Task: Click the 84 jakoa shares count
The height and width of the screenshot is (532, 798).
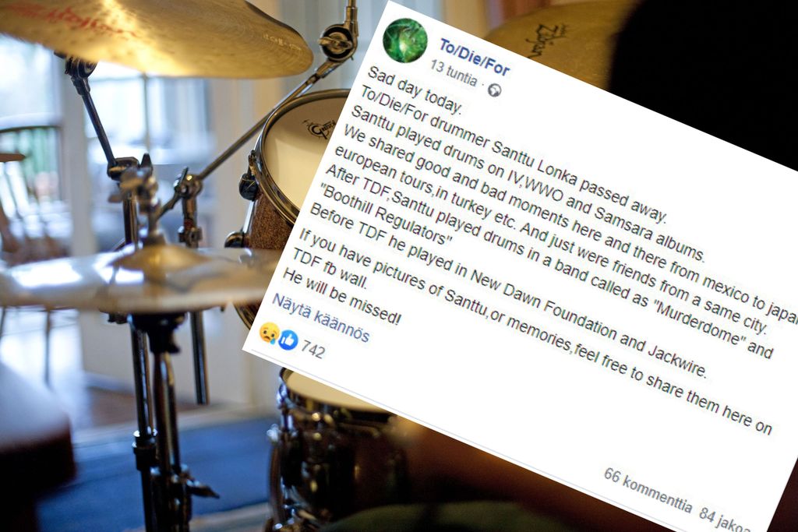Action: coord(724,518)
